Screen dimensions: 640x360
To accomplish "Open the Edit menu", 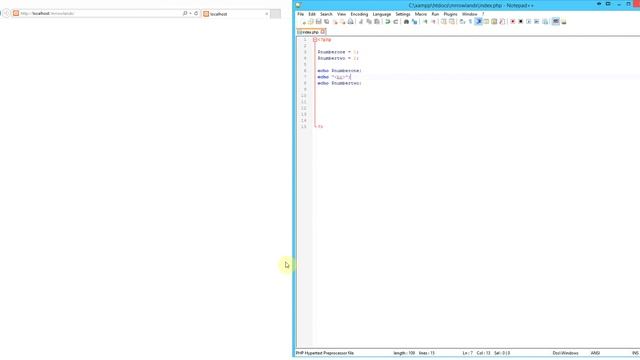I will click(312, 14).
